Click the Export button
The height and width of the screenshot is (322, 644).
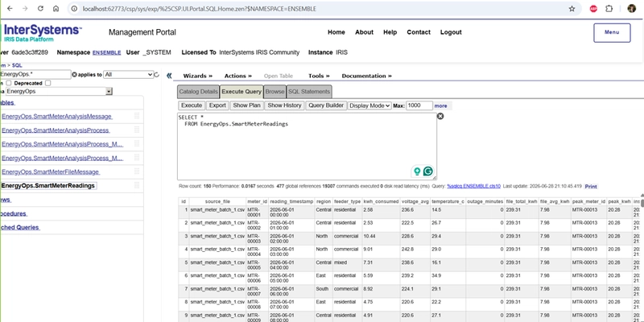click(217, 105)
